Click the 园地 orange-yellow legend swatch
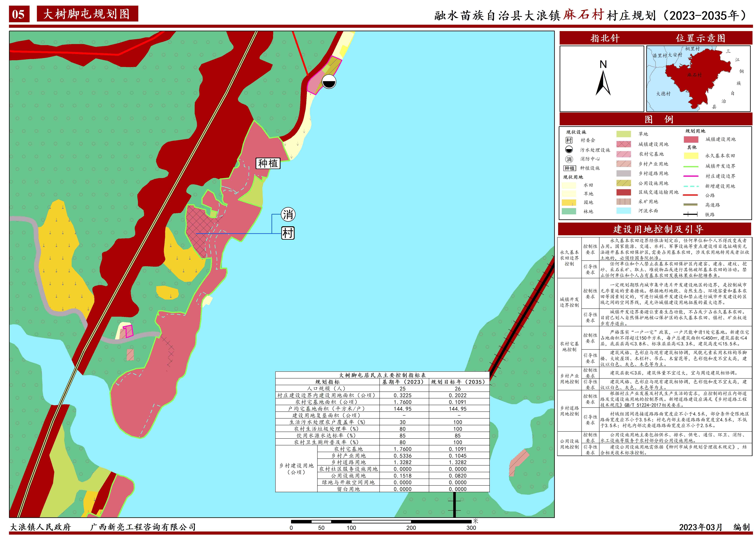Screen dimensions: 756x535 click(x=569, y=202)
